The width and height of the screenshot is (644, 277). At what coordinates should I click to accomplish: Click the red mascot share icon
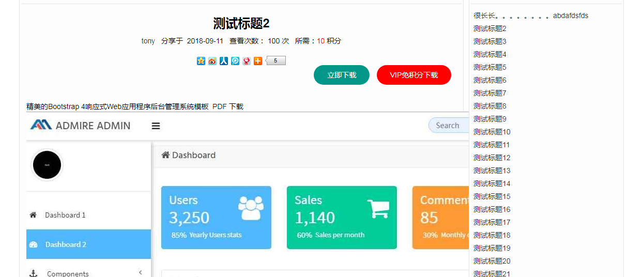247,61
